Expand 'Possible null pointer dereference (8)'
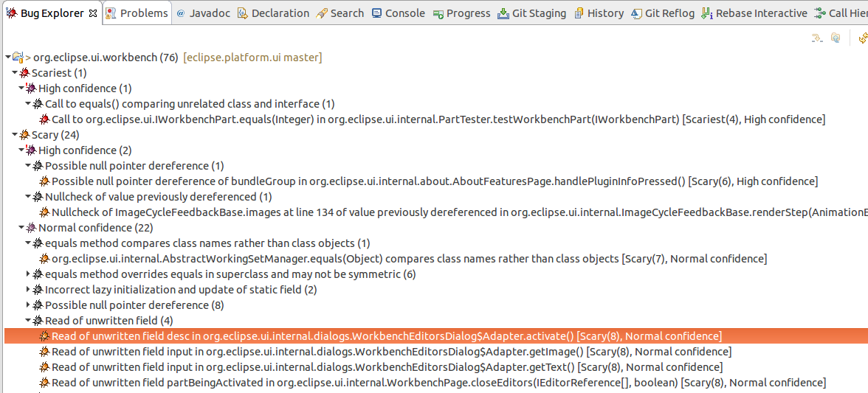 (28, 305)
